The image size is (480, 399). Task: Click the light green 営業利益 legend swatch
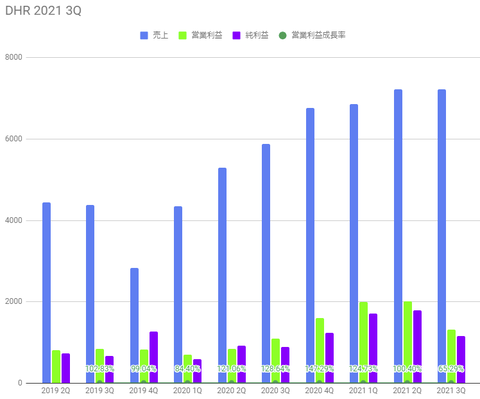[183, 35]
